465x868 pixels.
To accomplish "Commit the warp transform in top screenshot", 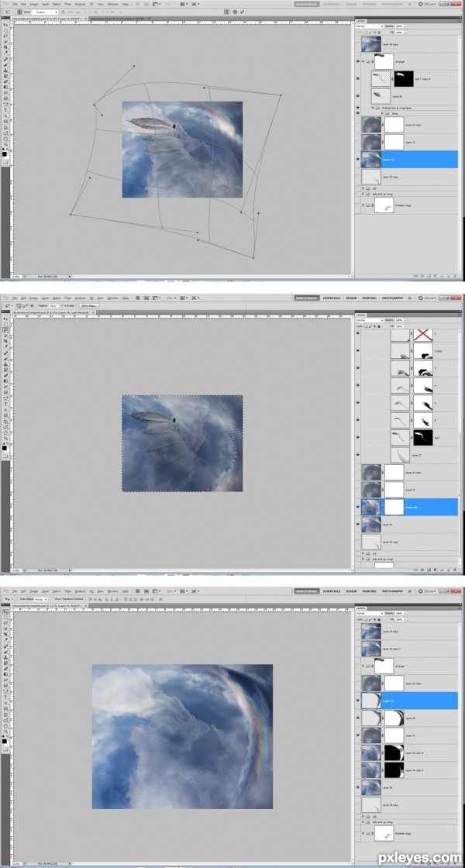I will [243, 11].
